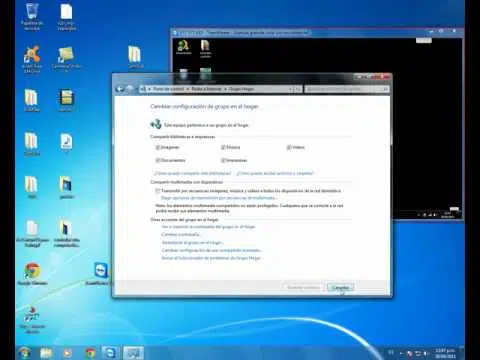This screenshot has width=480, height=360.
Task: Click the Panel de control breadcrumb
Action: 168,89
